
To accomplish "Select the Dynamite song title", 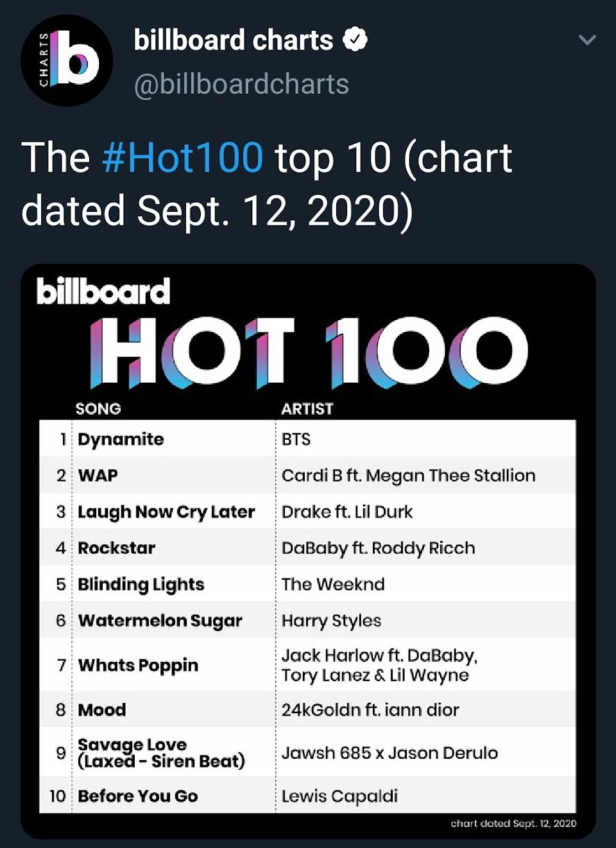I will [x=121, y=439].
